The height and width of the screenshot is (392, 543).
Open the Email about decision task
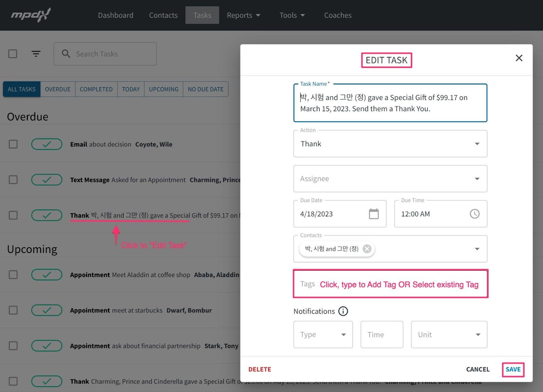[101, 144]
